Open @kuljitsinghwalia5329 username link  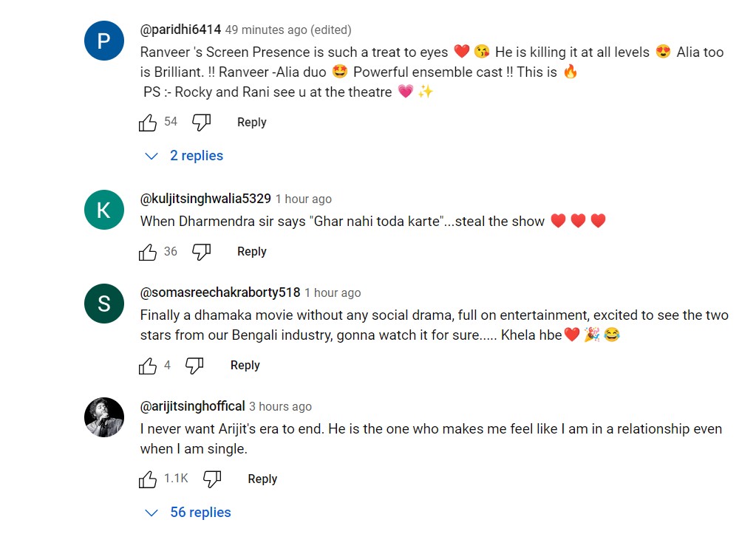tap(205, 199)
